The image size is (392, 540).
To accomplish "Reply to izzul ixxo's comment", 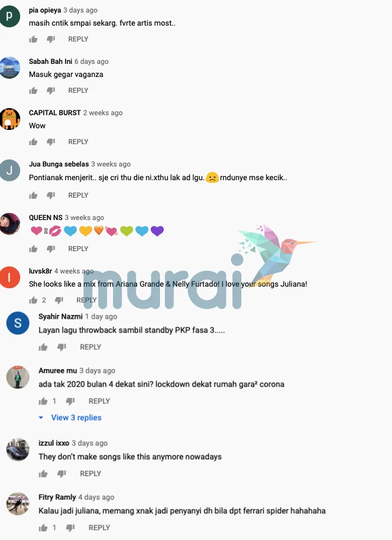I will [91, 474].
